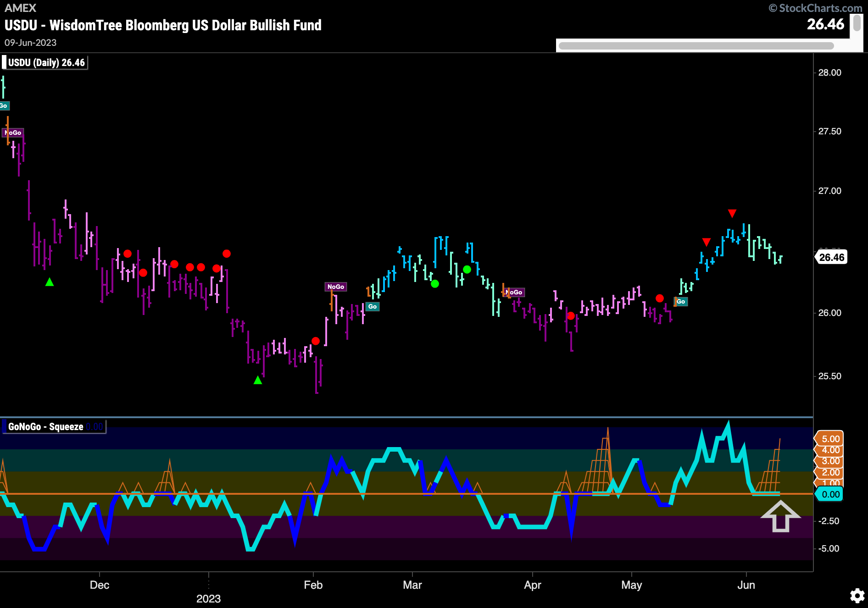The image size is (868, 608).
Task: Click the 27.50 price axis label
Action: (829, 131)
